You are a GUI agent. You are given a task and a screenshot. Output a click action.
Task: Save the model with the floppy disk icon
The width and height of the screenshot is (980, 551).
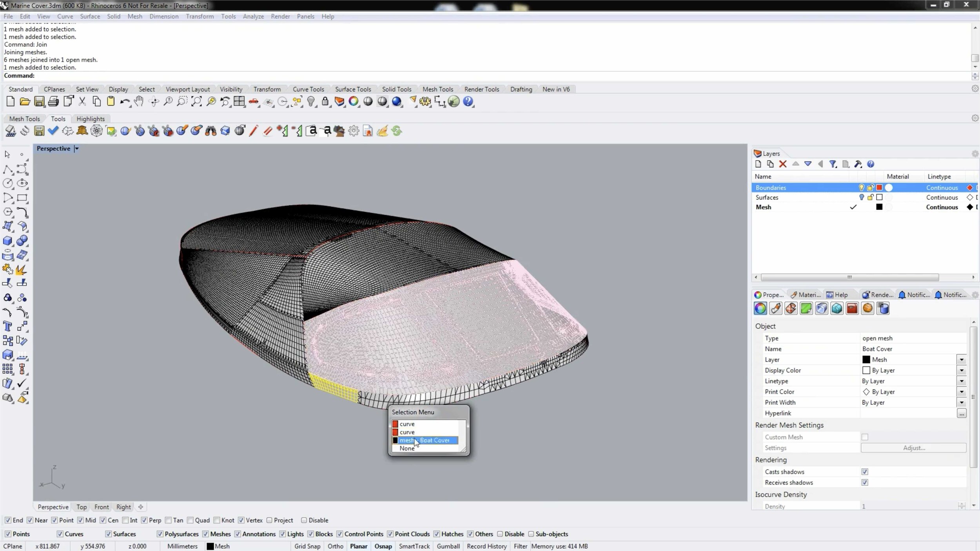[39, 101]
